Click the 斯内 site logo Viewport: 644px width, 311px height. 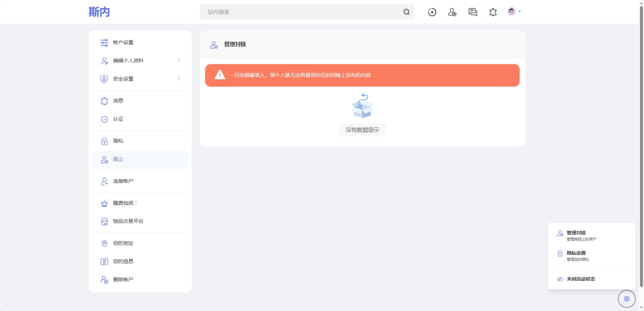(x=99, y=12)
